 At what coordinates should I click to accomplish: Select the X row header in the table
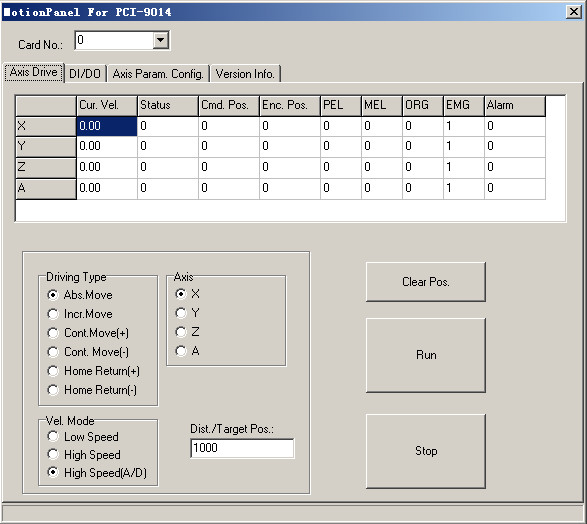(46, 126)
